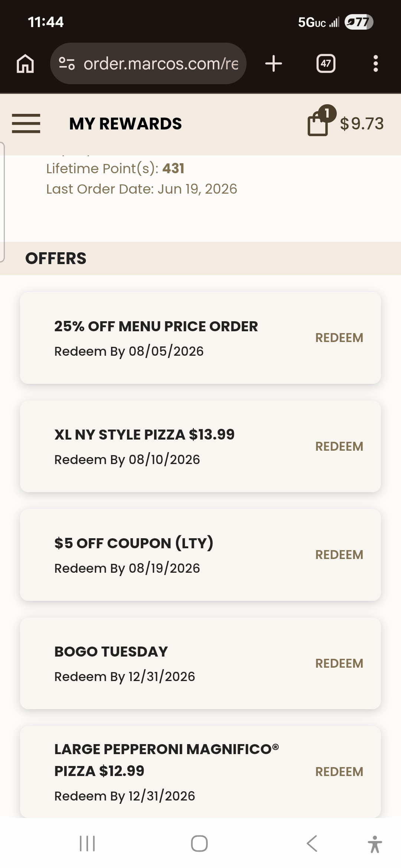This screenshot has width=401, height=868.
Task: Tap the Android home button
Action: [x=199, y=844]
